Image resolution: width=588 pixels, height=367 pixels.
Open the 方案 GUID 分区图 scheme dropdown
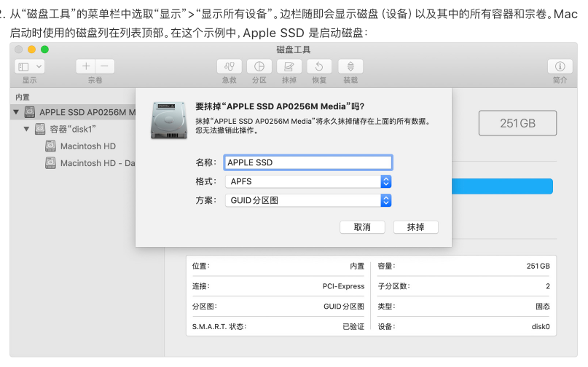308,200
